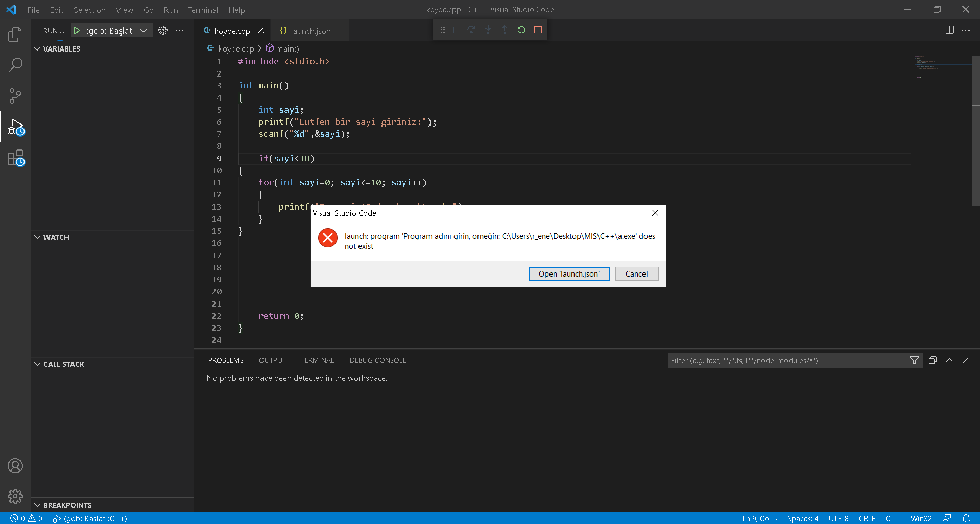980x524 pixels.
Task: Click the Problems filter funnel icon
Action: 914,360
